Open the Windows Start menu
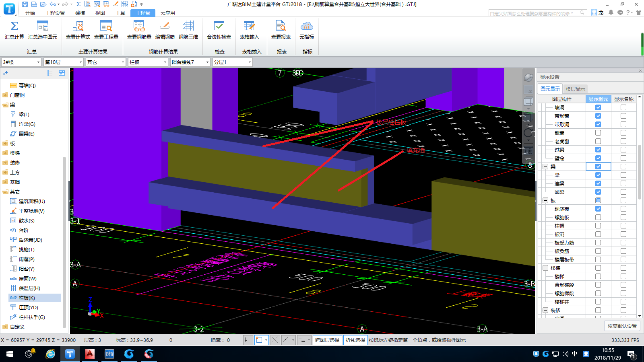Image resolution: width=644 pixels, height=362 pixels. [10, 354]
